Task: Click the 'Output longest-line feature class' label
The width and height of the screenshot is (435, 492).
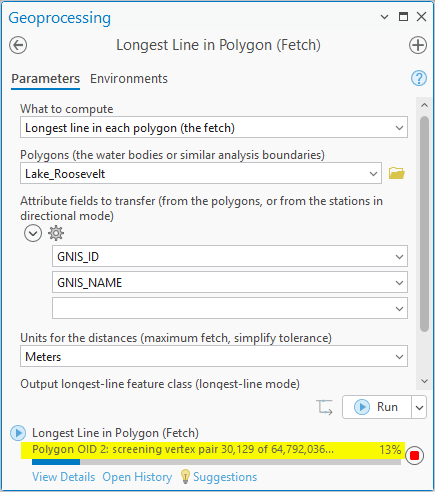Action: coord(160,384)
